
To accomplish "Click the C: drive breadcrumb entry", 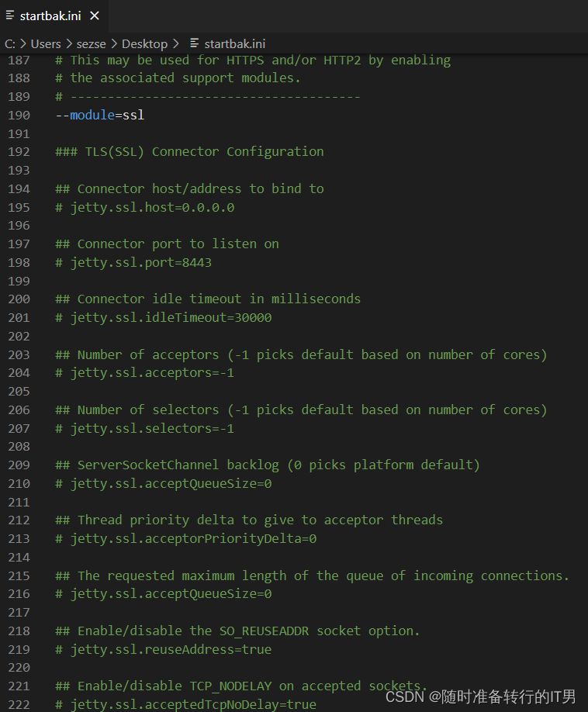I will [11, 43].
